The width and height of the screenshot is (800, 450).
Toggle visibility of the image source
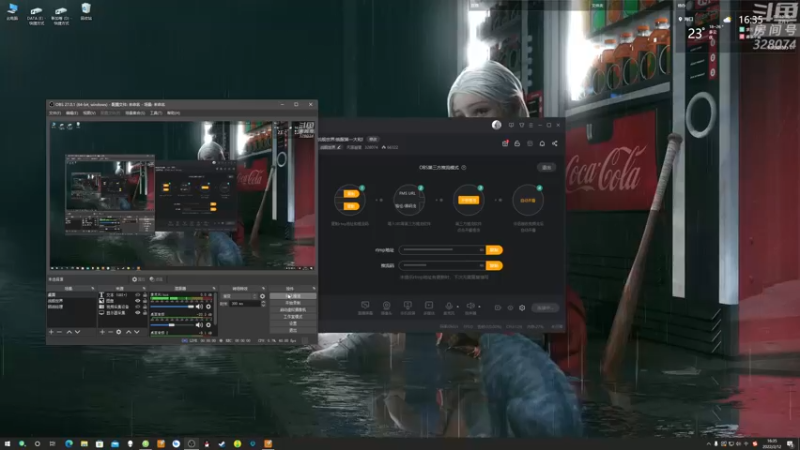pos(137,301)
